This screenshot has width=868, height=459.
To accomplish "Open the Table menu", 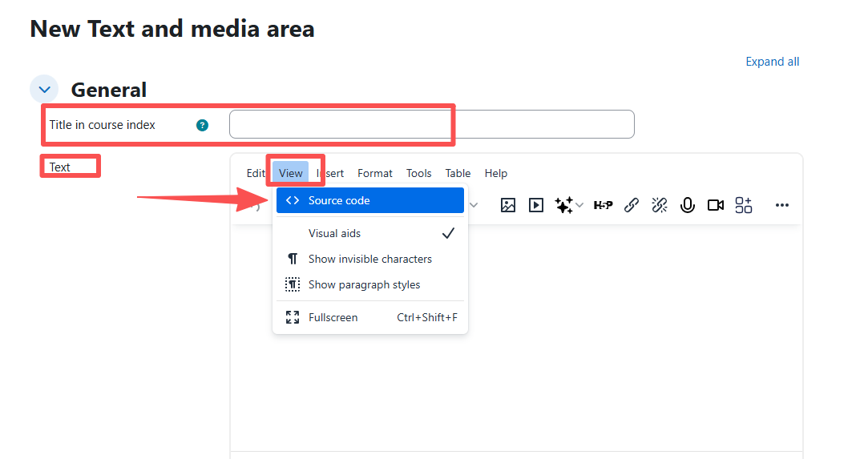I will [458, 173].
